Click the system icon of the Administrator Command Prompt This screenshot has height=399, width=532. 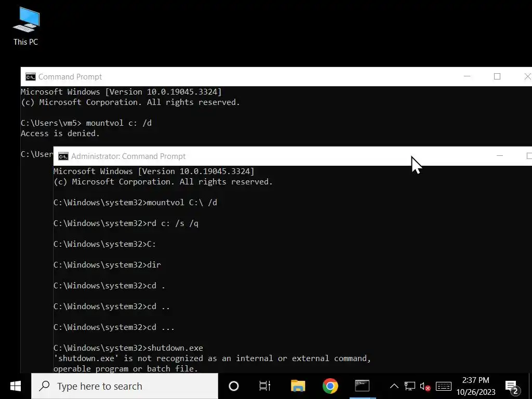tap(63, 156)
